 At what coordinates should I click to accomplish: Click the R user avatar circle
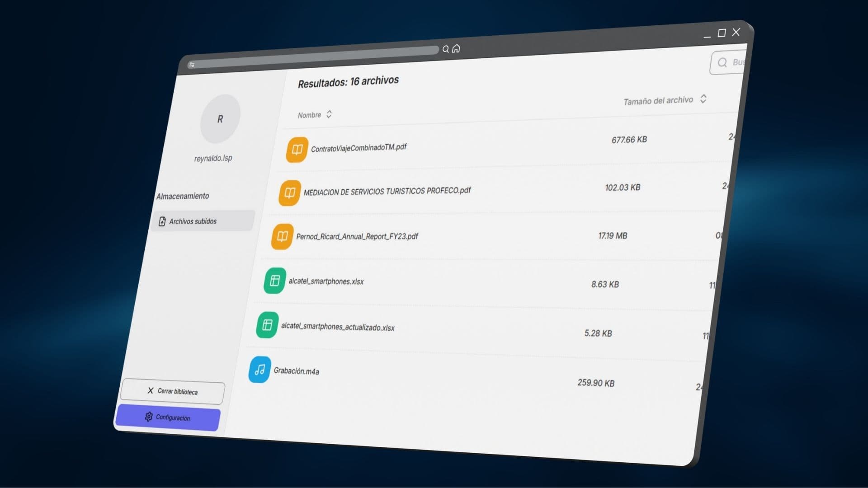(220, 119)
